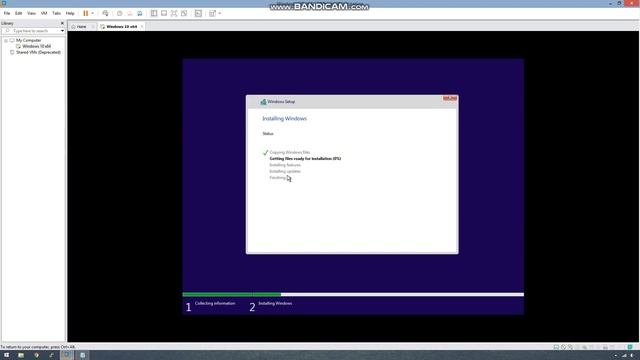Open the library search filter dropdown arrow
This screenshot has width=640, height=360.
[x=62, y=31]
